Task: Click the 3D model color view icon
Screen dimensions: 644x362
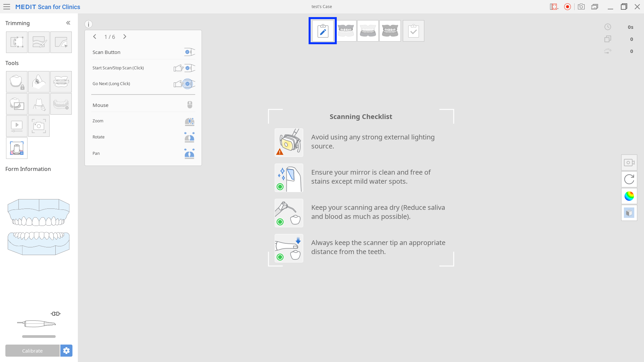Action: 629,196
